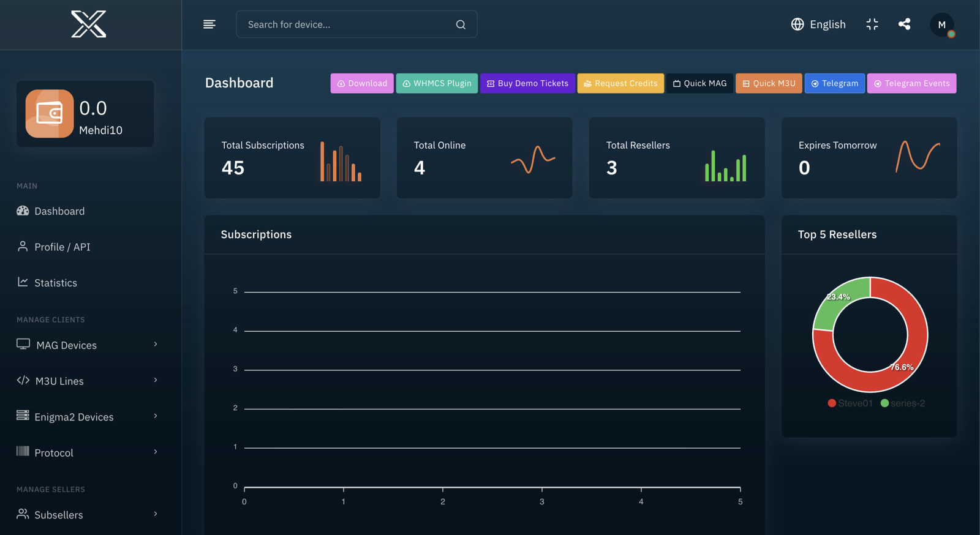Open the M user avatar menu
Image resolution: width=980 pixels, height=535 pixels.
point(941,25)
